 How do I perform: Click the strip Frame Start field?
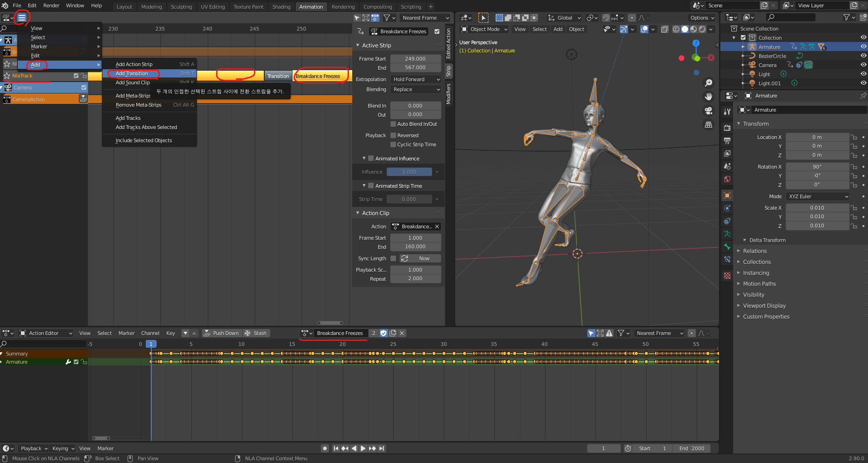coord(415,59)
